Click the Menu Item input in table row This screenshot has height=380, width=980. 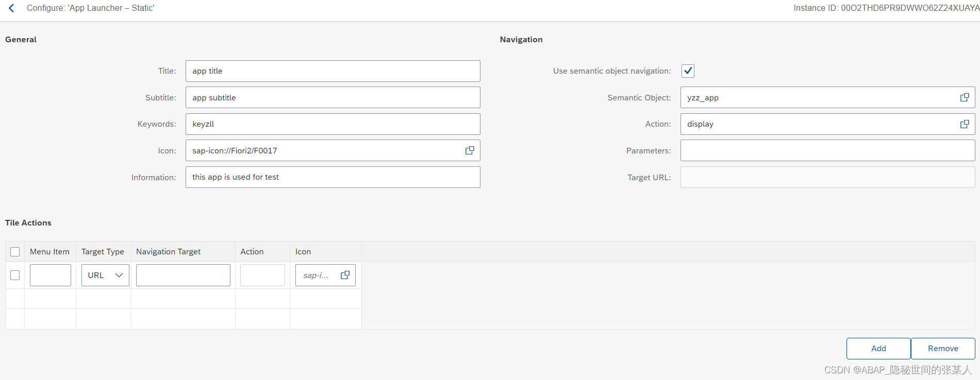click(x=51, y=275)
